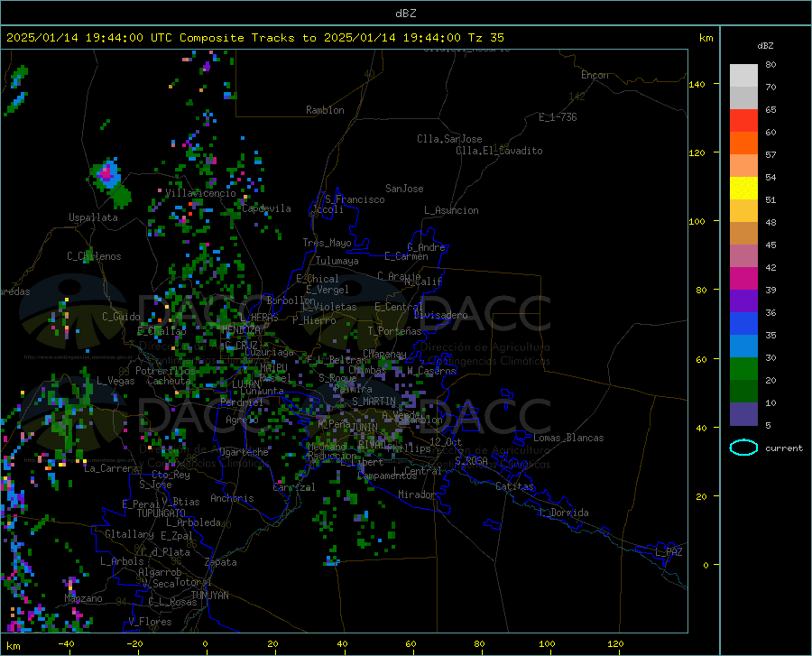Choose the purple 36-39 dBZ swatch
The height and width of the screenshot is (656, 812).
(743, 301)
